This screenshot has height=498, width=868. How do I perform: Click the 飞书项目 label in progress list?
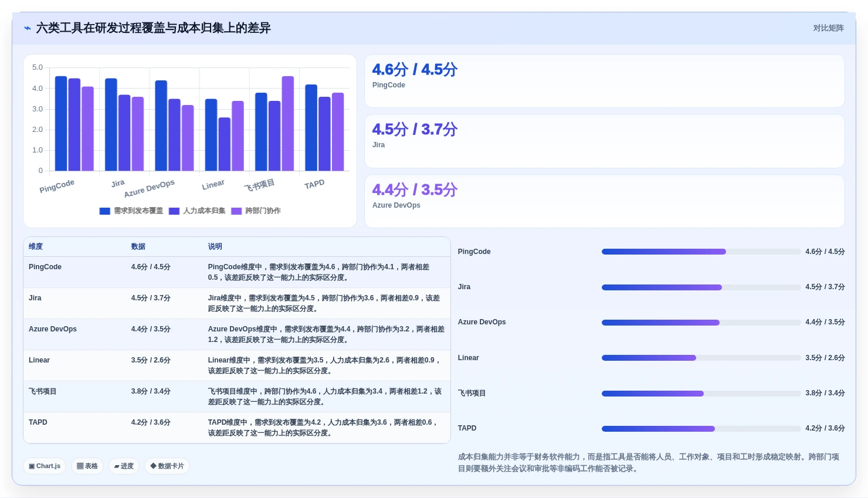coord(472,393)
